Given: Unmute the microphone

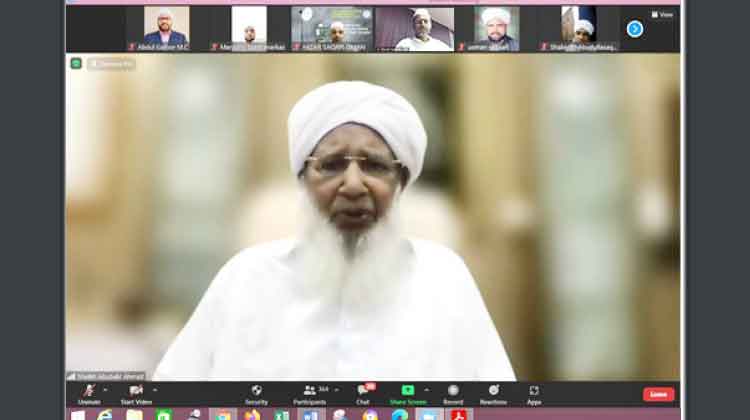Looking at the screenshot, I should coord(89,392).
